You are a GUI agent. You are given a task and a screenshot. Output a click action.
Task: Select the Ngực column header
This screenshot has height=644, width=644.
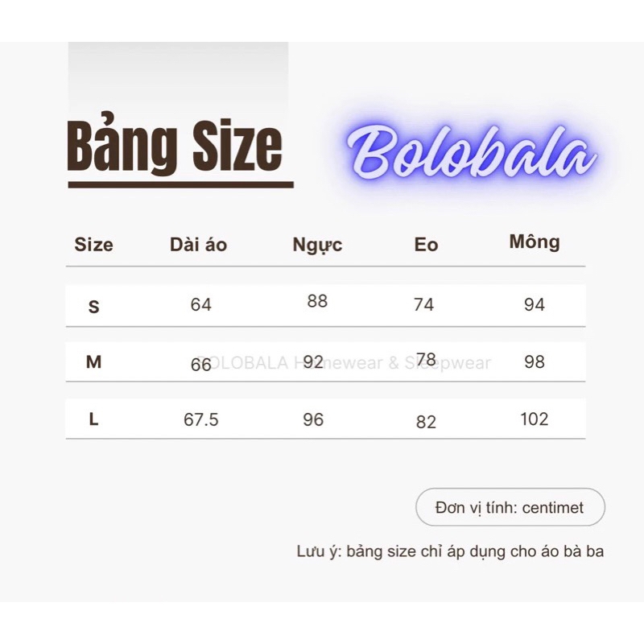(x=317, y=246)
